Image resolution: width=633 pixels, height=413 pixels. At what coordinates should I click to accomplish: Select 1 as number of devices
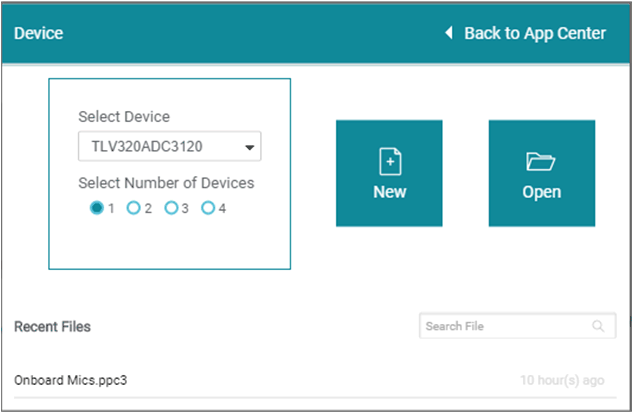coord(97,208)
